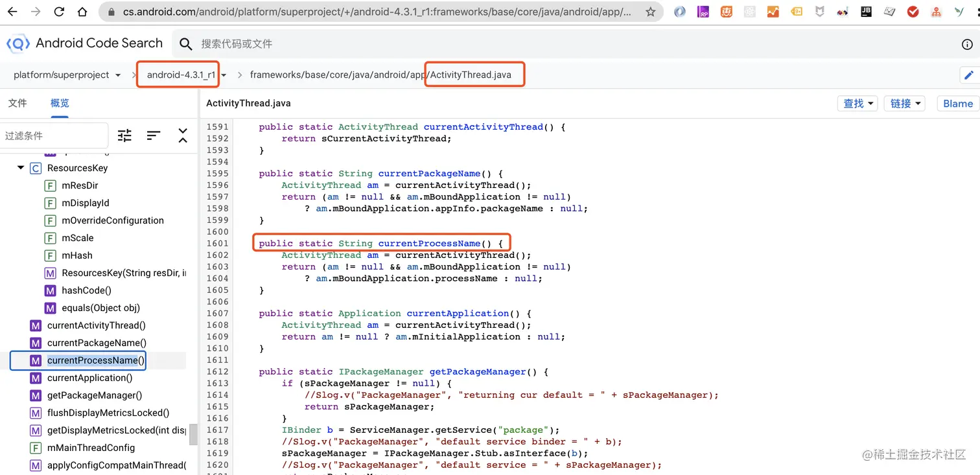Open the info icon at top right

tap(967, 44)
